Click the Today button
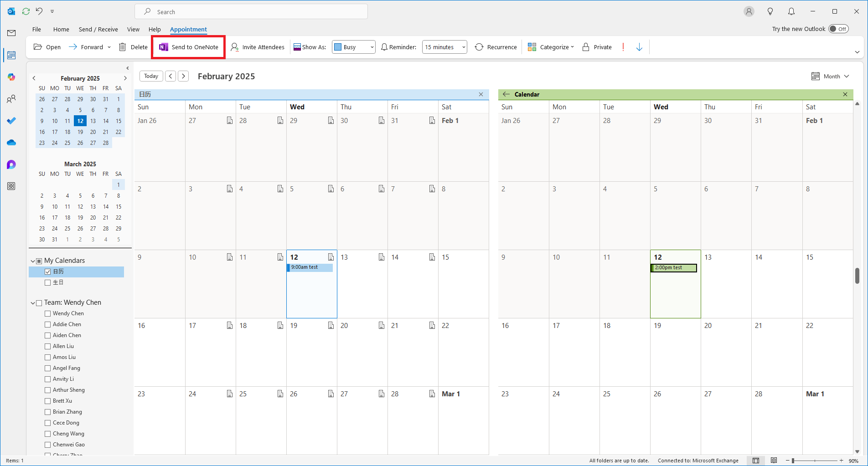 151,76
